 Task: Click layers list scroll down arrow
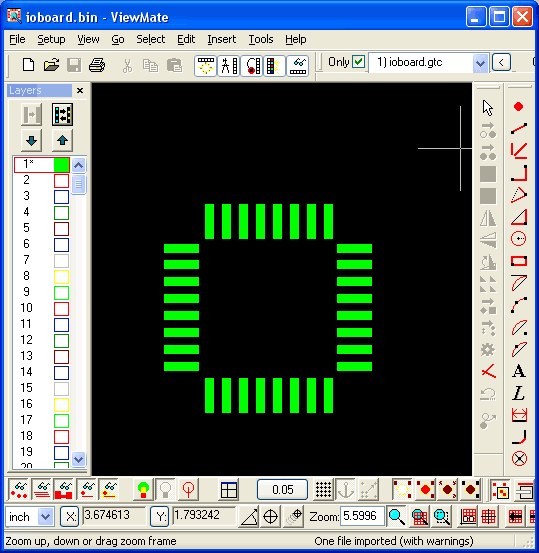tap(78, 459)
